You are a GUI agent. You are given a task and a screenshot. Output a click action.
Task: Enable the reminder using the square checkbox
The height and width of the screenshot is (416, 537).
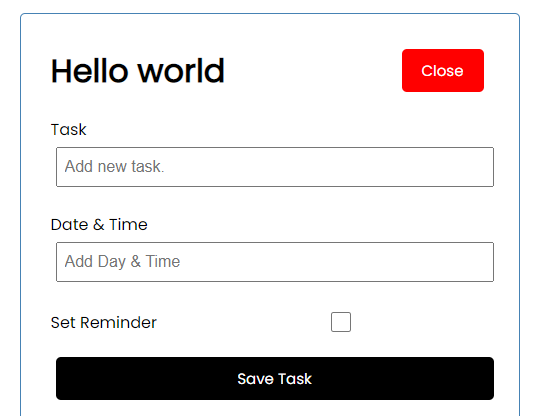341,322
